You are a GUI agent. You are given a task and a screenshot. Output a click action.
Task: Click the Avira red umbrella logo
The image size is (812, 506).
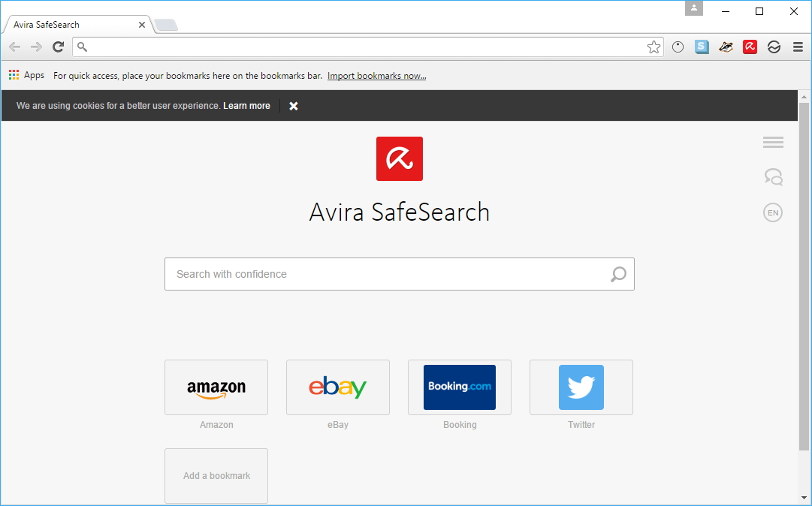tap(400, 159)
